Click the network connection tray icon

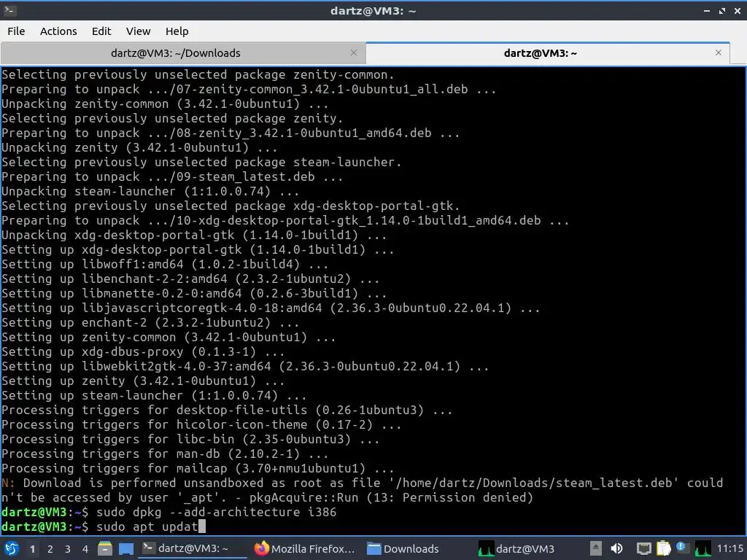643,548
